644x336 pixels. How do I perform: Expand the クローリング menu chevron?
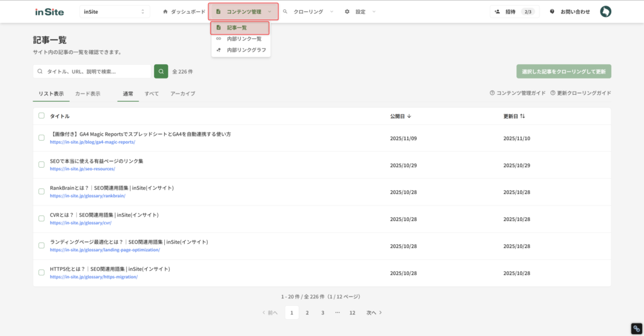pos(331,11)
